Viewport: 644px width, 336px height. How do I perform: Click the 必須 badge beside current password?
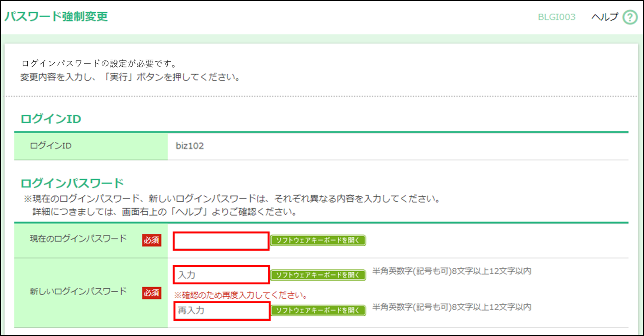point(151,240)
